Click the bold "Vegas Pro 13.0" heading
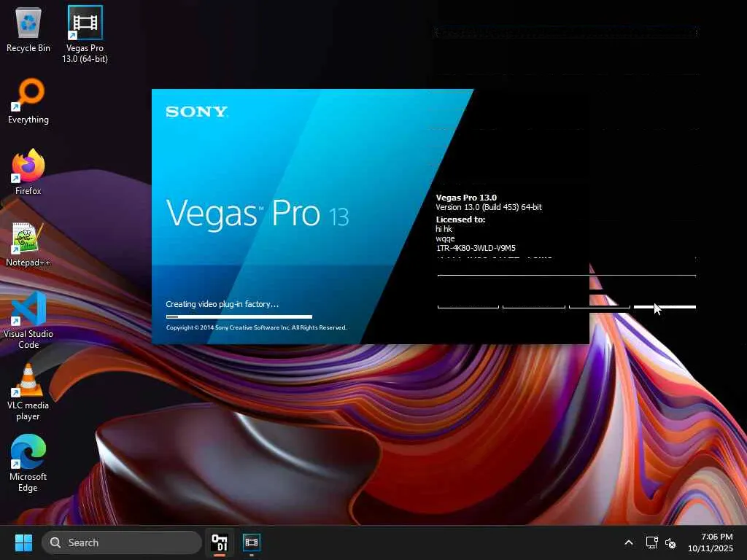747x560 pixels. (466, 198)
